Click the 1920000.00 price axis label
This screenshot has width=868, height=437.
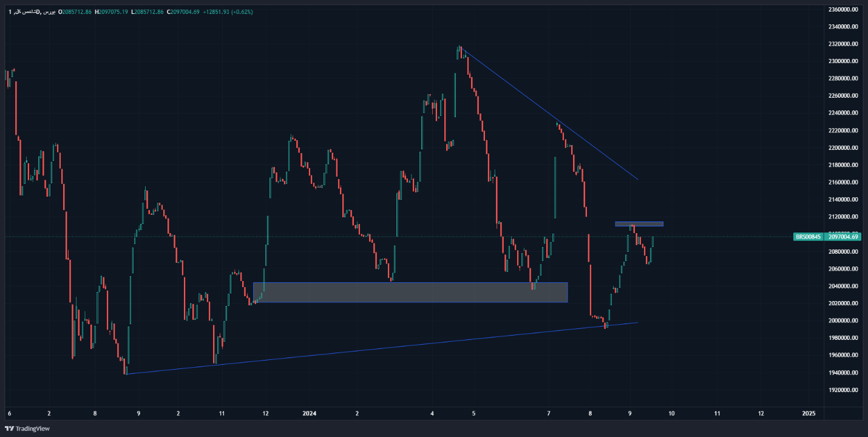point(843,390)
